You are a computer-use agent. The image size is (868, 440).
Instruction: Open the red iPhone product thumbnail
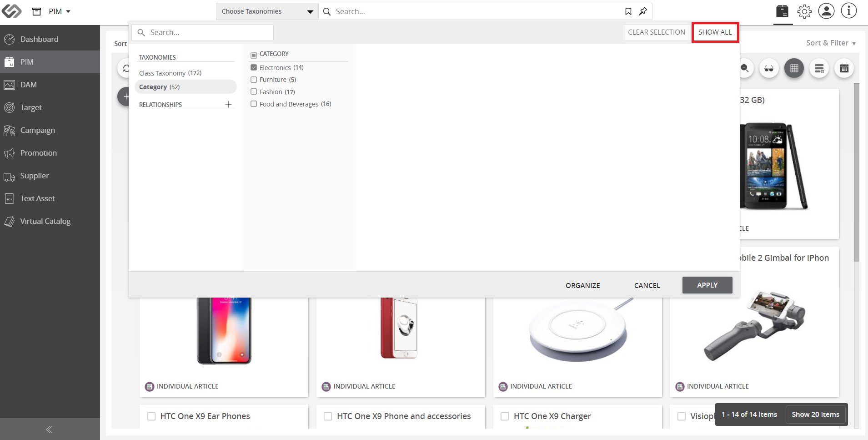pyautogui.click(x=399, y=328)
